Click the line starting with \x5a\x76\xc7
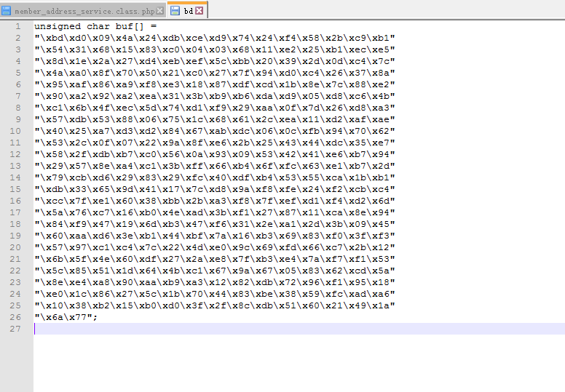Image resolution: width=565 pixels, height=392 pixels. [215, 212]
